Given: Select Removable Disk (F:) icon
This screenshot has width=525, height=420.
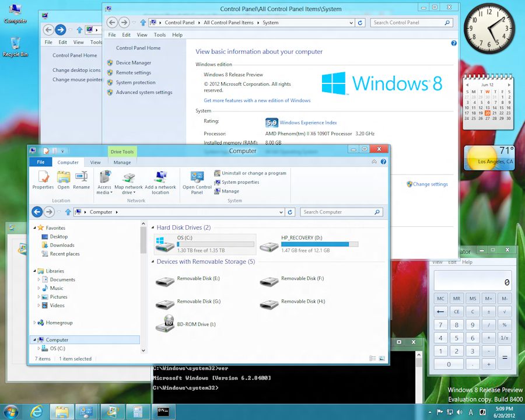Looking at the screenshot, I should (269, 281).
